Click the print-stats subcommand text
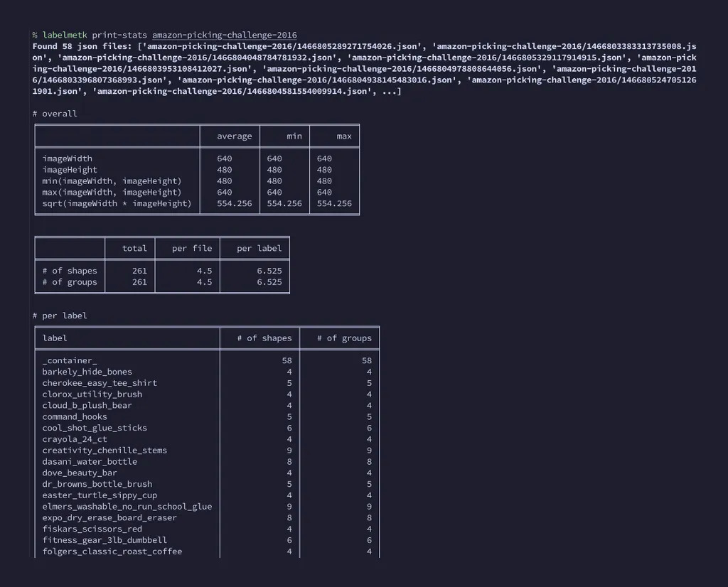Image resolution: width=728 pixels, height=587 pixels. point(119,35)
